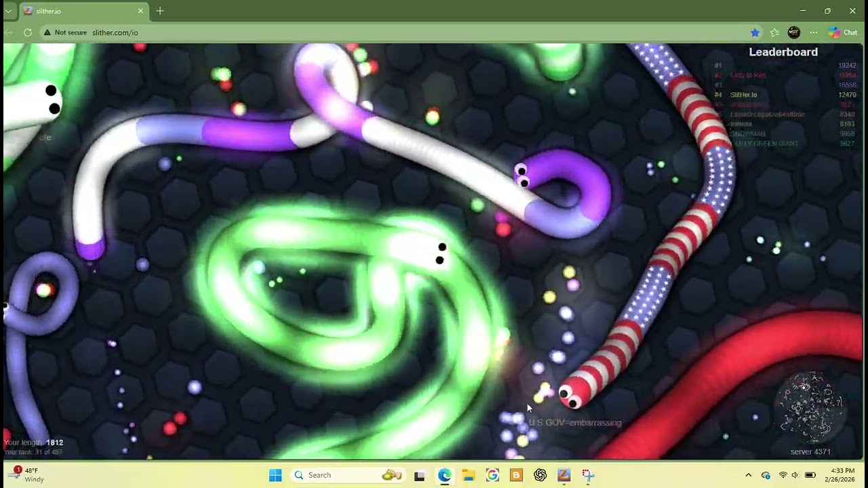Screen dimensions: 868x488
Task: Click the length value 1812
Action: pyautogui.click(x=54, y=443)
